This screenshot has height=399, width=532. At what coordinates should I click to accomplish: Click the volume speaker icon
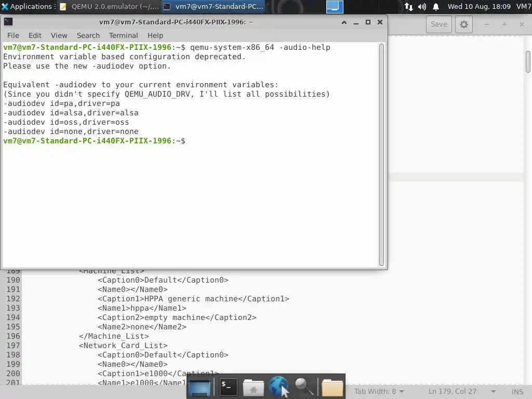click(422, 6)
